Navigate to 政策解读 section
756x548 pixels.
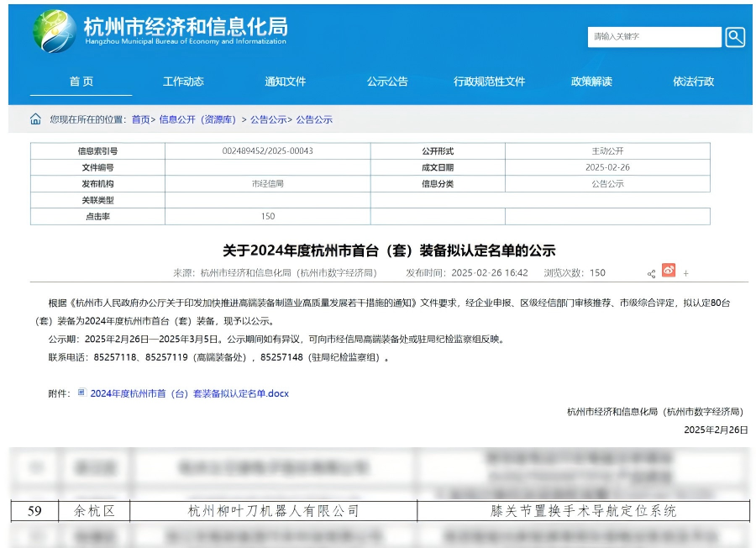click(591, 82)
